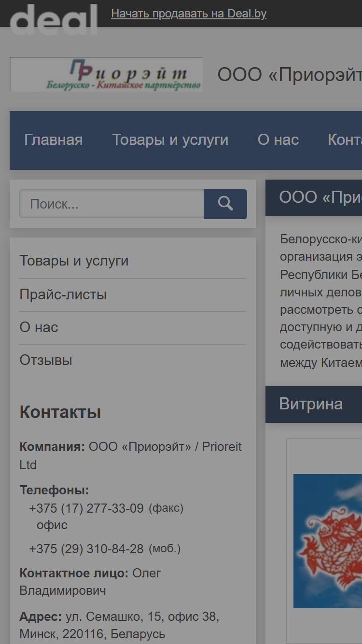Select О нас in the top navigation
Viewport: 362px width, 644px height.
click(278, 140)
